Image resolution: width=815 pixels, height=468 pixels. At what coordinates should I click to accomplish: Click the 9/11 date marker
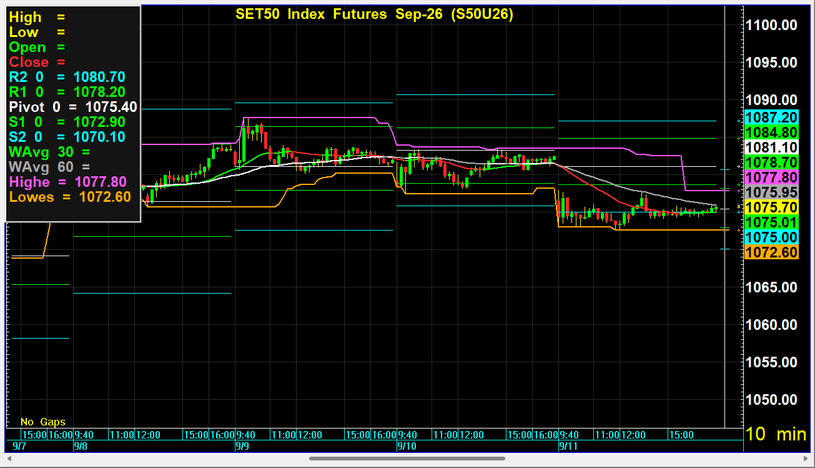568,446
